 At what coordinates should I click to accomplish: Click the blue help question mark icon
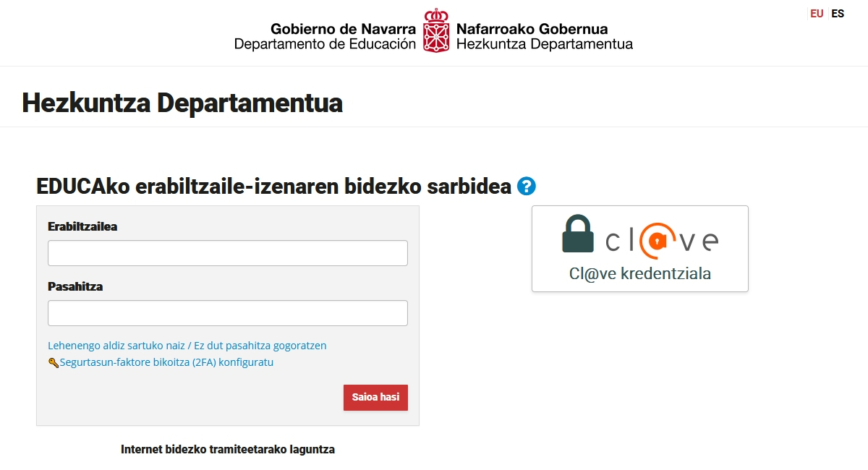click(527, 187)
